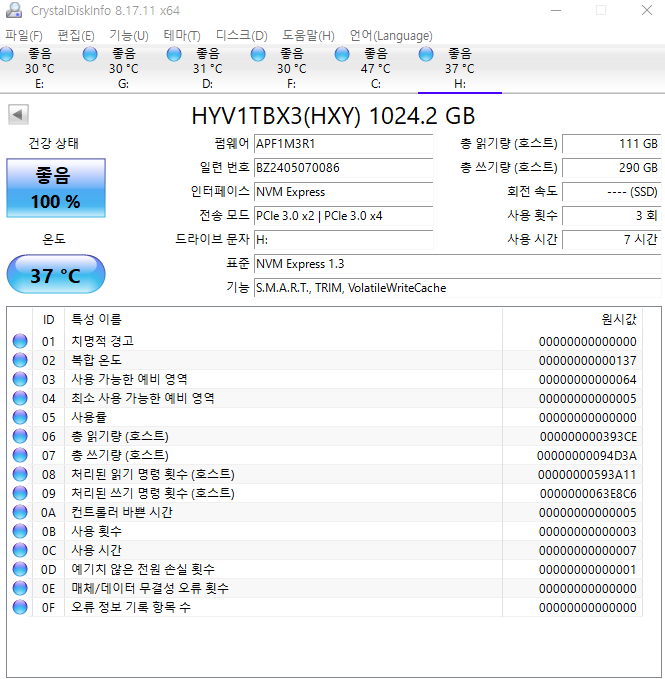
Task: Click the power on hours value 7 시간
Action: click(612, 239)
